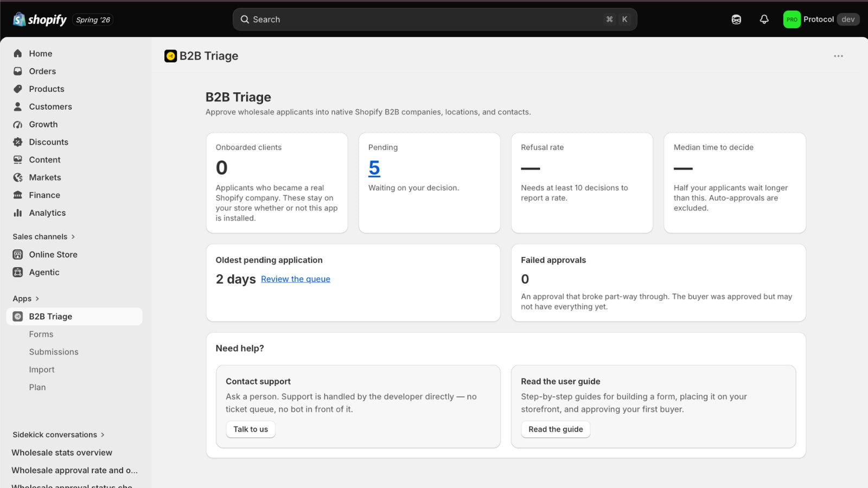The image size is (868, 488).
Task: Click the Median time to decide label
Action: [x=713, y=147]
